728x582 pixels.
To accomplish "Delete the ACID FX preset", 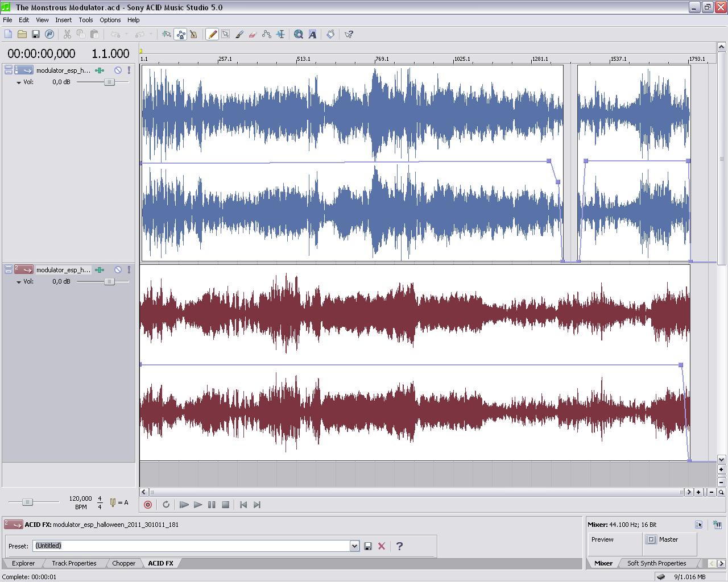I will 382,546.
